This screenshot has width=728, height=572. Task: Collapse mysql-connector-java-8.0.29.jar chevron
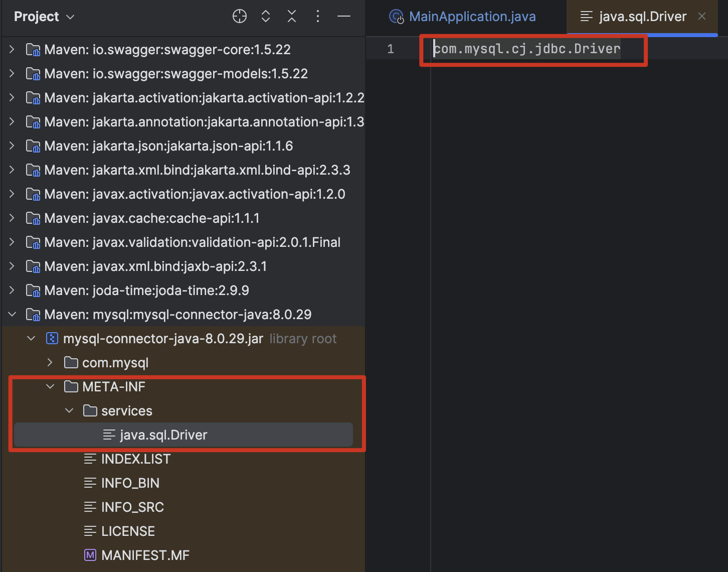pos(31,338)
